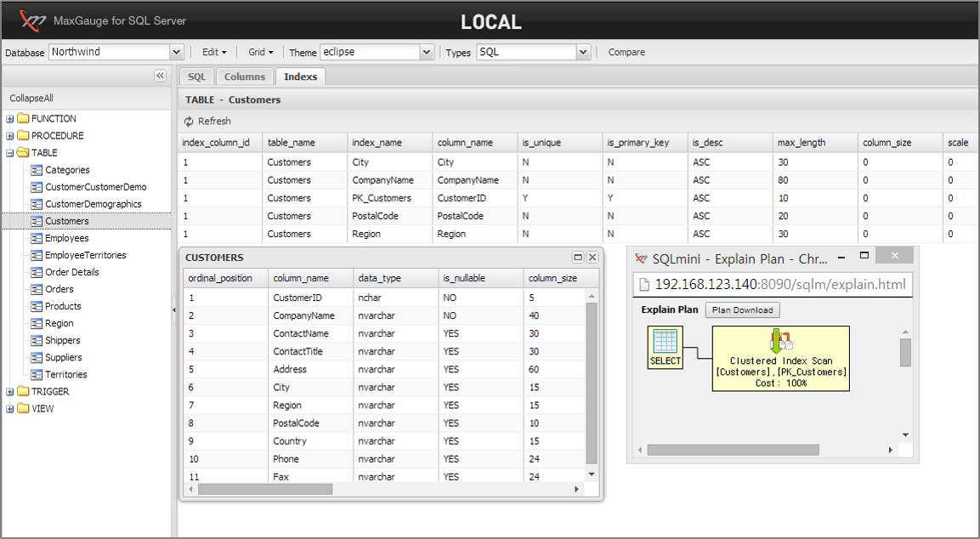Open the Theme dropdown showing eclipse
Screen dimensions: 980x539
[x=427, y=52]
